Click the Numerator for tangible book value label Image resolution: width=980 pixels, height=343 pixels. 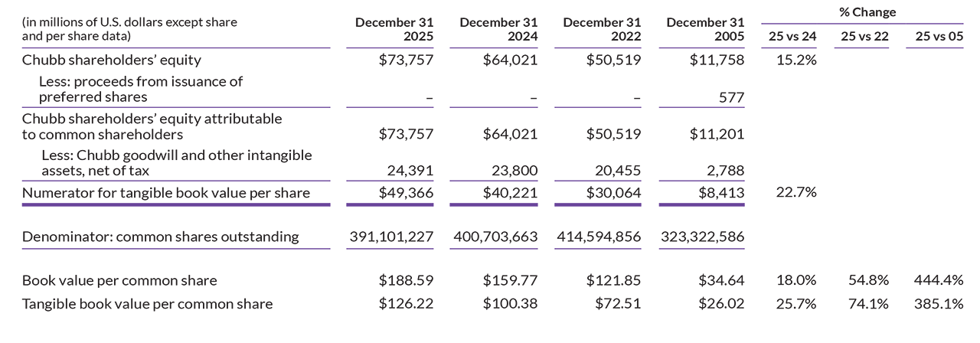coord(166,193)
